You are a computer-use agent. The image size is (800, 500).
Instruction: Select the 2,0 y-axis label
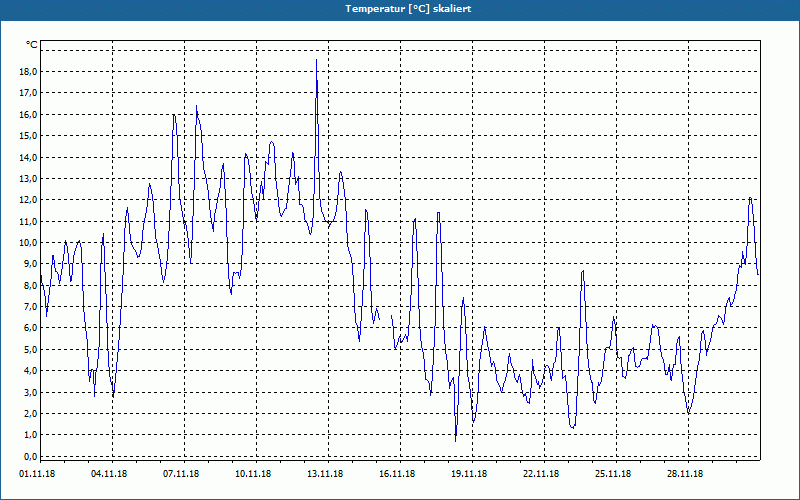[x=30, y=414]
